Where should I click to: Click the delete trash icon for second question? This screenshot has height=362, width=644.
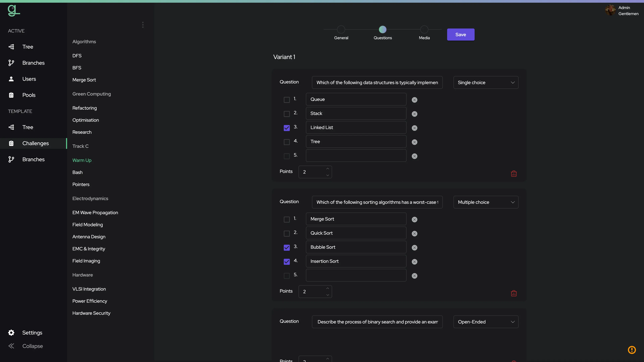[x=514, y=293]
